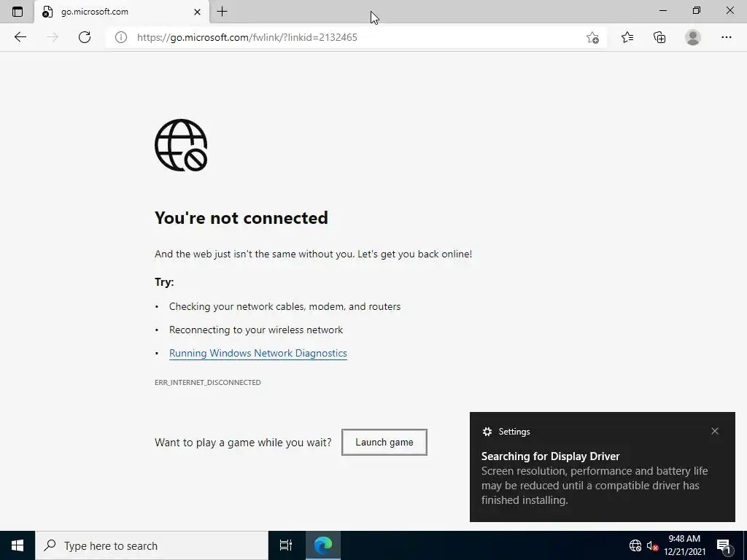Click Settings gear icon in notification
The height and width of the screenshot is (560, 747).
487,432
